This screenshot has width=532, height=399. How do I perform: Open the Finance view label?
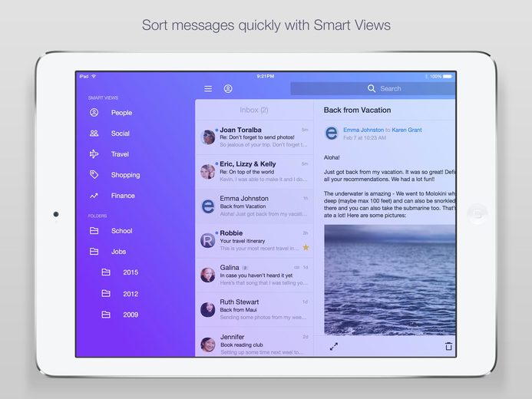(123, 196)
